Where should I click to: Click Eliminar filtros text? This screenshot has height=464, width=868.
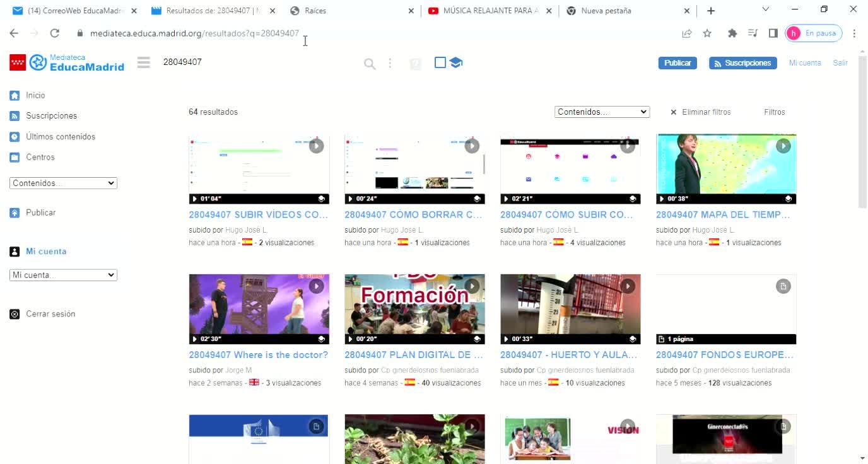(707, 112)
